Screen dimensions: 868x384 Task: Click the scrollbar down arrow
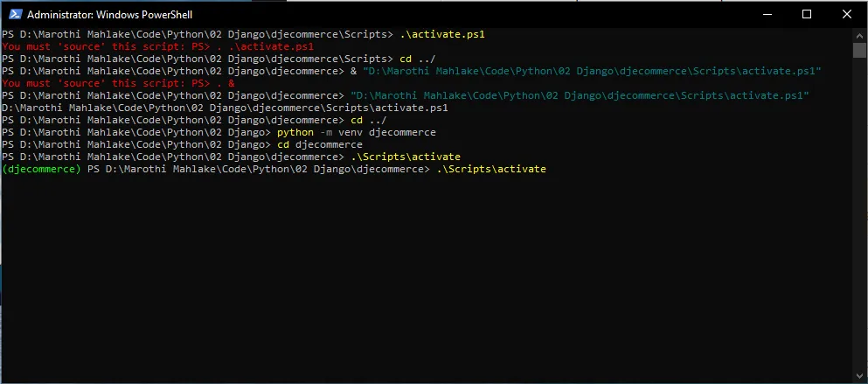coord(859,377)
